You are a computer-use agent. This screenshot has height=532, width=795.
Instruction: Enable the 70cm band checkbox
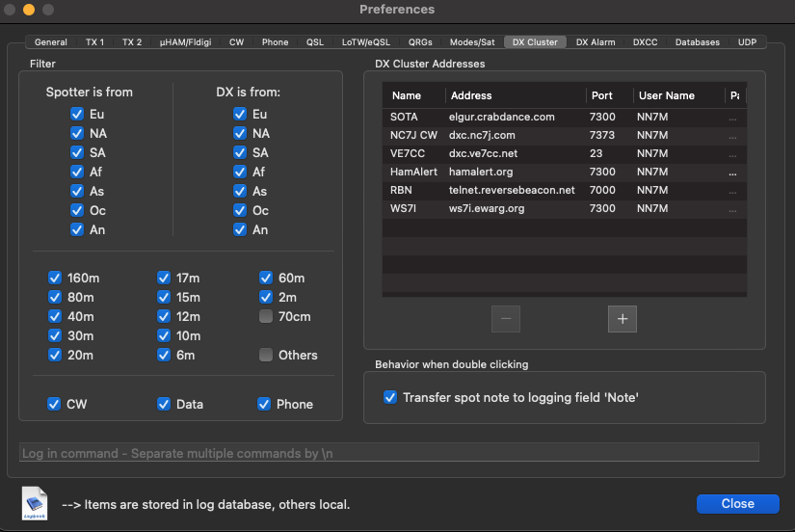266,317
